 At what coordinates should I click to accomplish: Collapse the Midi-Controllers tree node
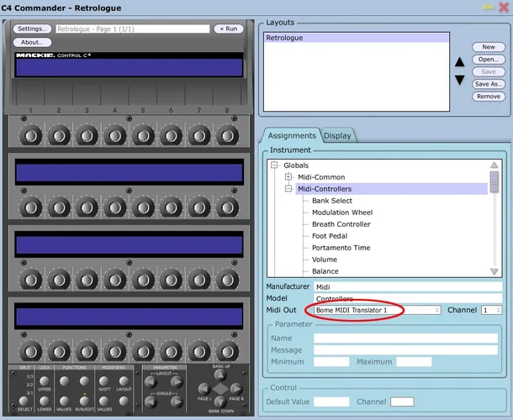tap(288, 189)
